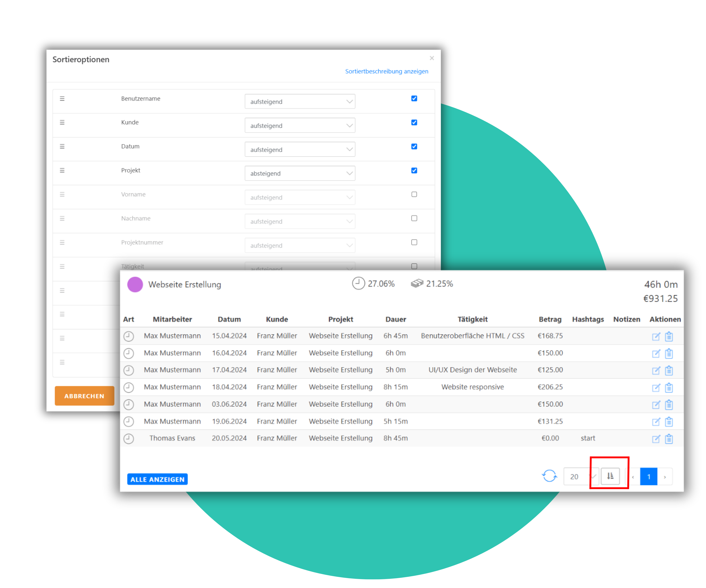Click drag handle of the Projekt row
706x588 pixels.
[62, 170]
